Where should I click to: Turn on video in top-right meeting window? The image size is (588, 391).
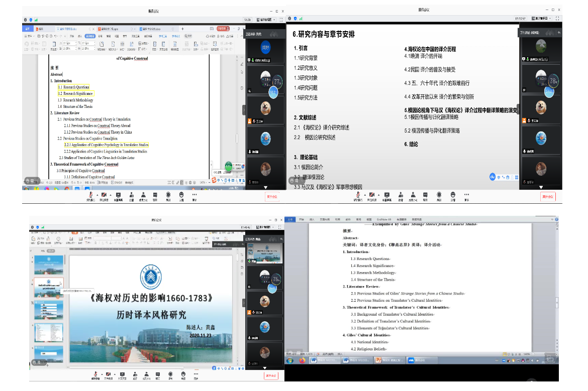(x=371, y=196)
